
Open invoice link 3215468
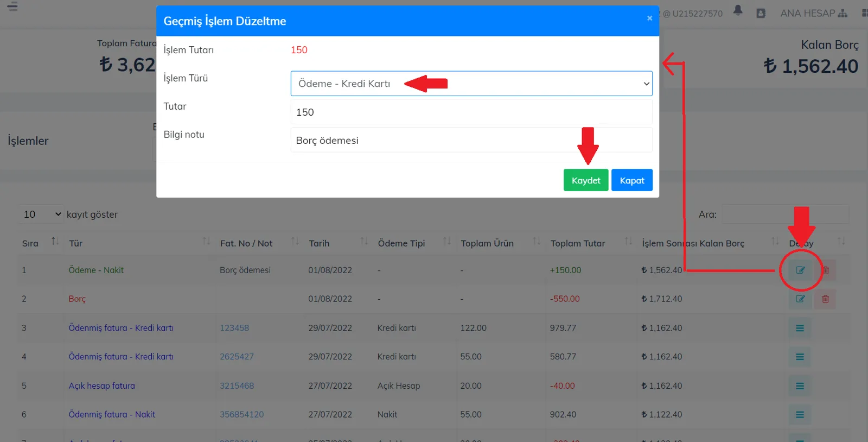[237, 386]
